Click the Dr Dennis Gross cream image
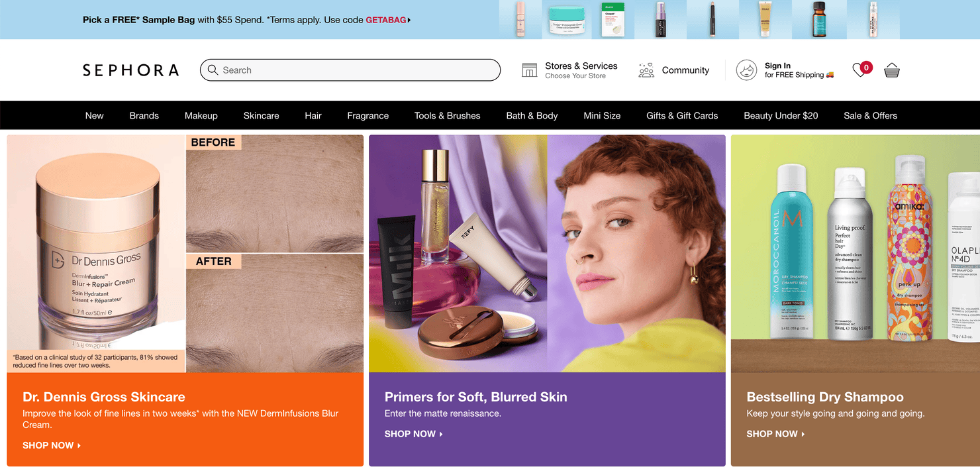 pyautogui.click(x=97, y=242)
